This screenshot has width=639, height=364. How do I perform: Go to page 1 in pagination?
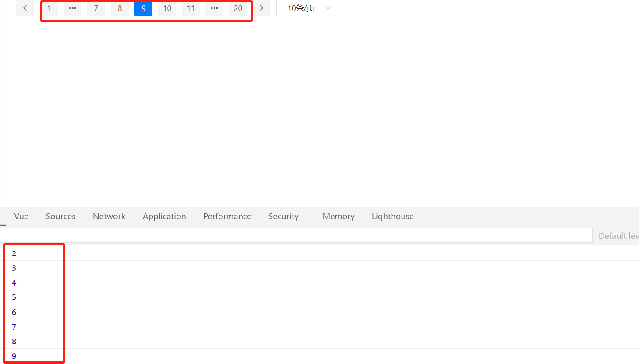[49, 8]
